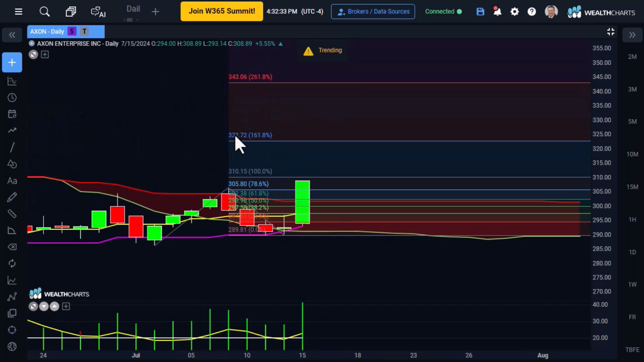This screenshot has width=644, height=362.
Task: Click the 310.15 (100.0%) Fibonacci label
Action: point(250,171)
